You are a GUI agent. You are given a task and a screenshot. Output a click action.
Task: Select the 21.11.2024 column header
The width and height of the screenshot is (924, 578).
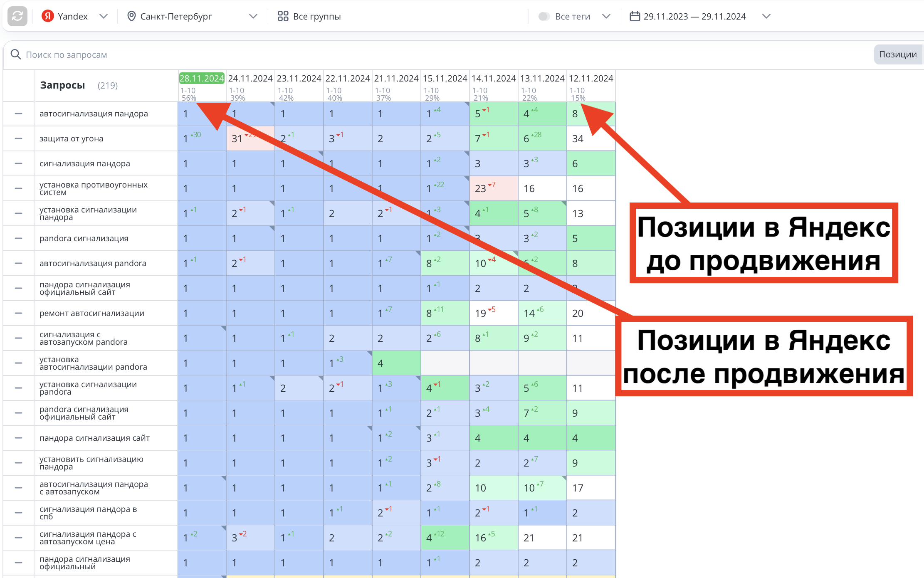(x=396, y=78)
